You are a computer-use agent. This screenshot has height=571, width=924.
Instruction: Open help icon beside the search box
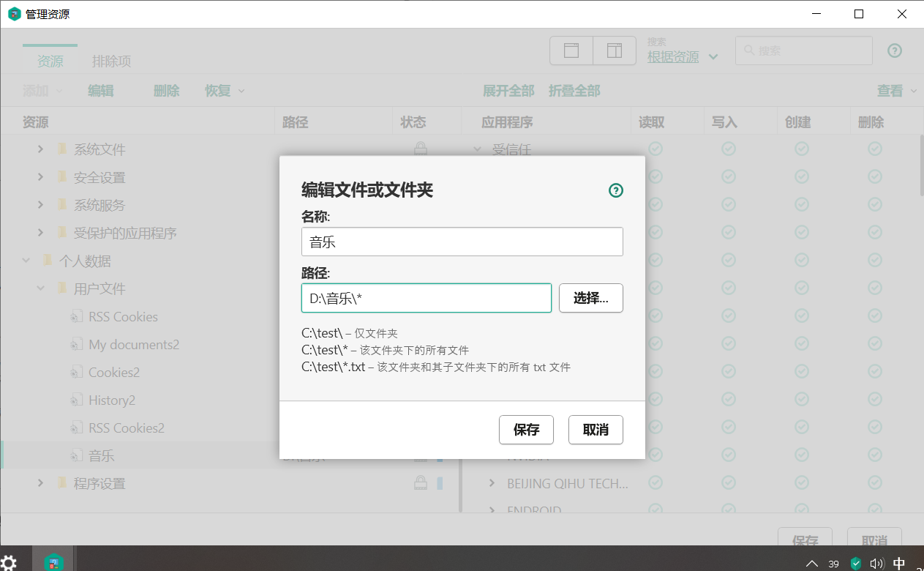pos(895,51)
